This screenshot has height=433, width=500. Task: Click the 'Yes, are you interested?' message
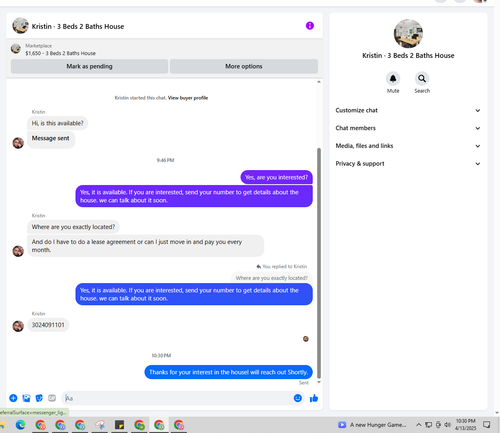click(x=276, y=177)
